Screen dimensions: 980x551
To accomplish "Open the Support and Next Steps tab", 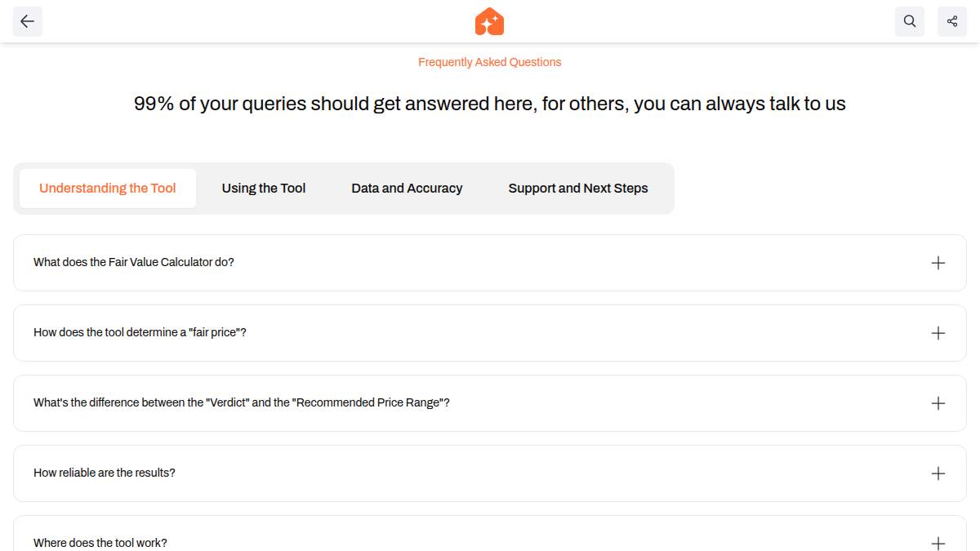I will 578,189.
